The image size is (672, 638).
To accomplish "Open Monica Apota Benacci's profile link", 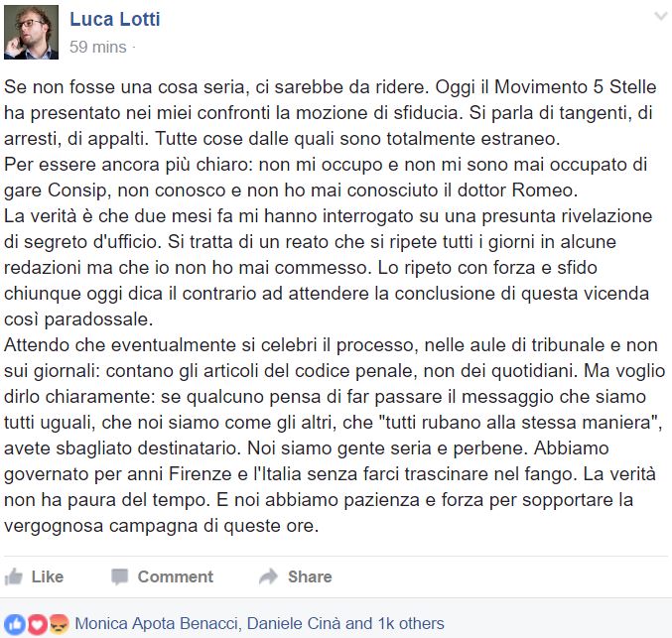I will tap(157, 623).
